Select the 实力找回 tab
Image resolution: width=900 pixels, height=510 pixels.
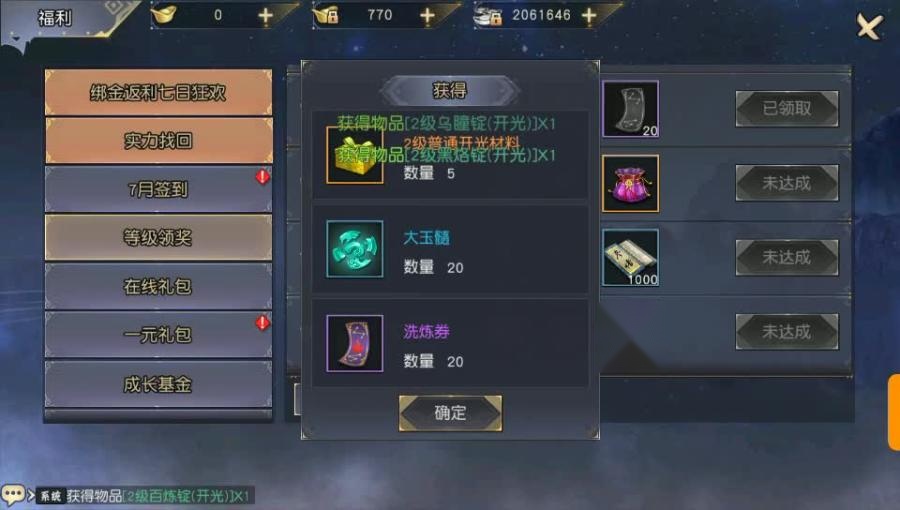click(x=158, y=141)
